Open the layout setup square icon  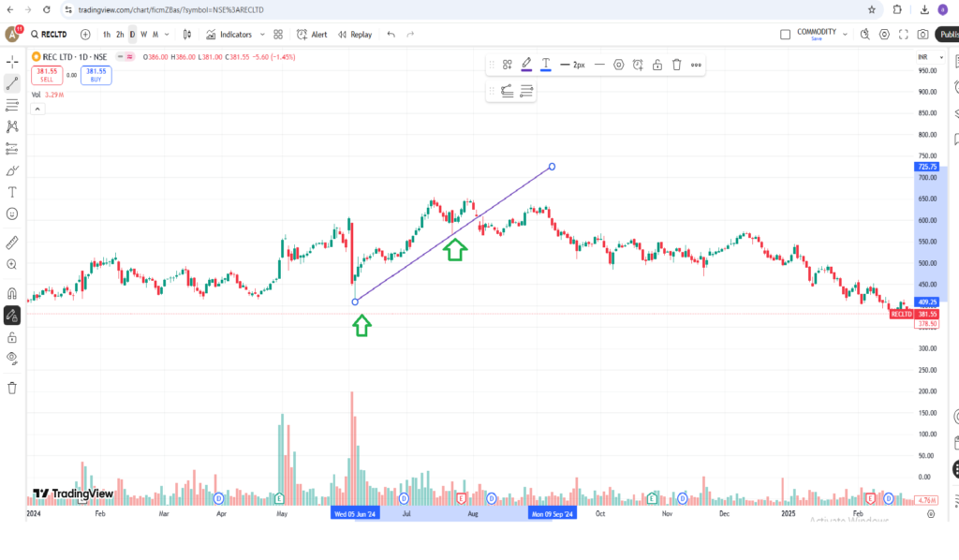786,35
